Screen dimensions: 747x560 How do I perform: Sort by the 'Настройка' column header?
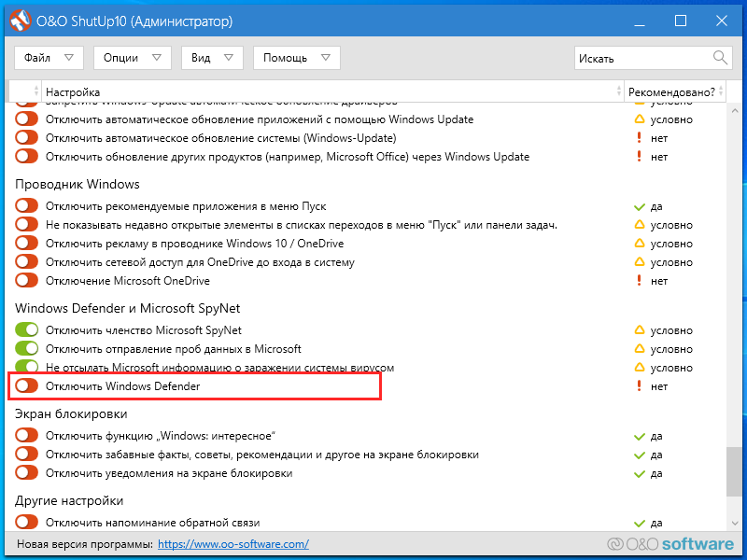coord(333,91)
